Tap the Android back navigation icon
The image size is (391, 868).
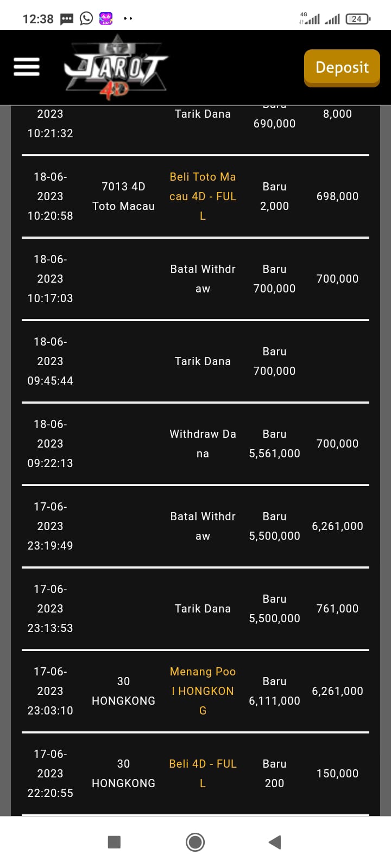coord(275,842)
